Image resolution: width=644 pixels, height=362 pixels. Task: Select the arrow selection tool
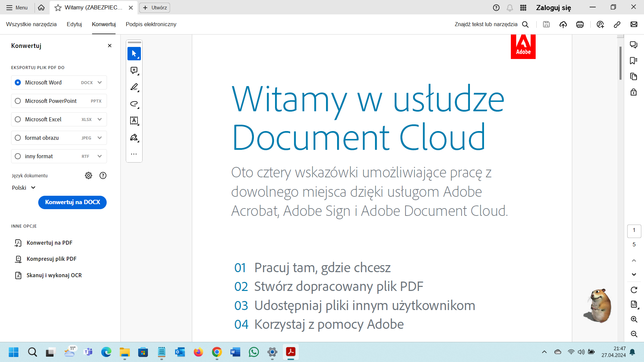(x=134, y=54)
